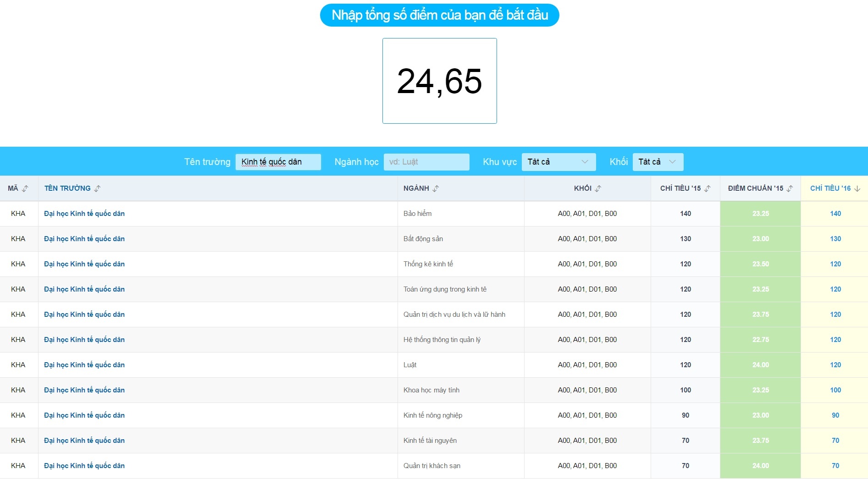Sort by KHỐI column sort icon
The width and height of the screenshot is (868, 480).
point(598,188)
